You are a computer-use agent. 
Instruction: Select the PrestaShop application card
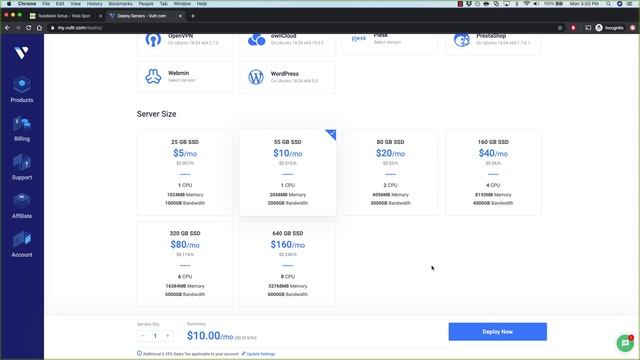coord(493,44)
